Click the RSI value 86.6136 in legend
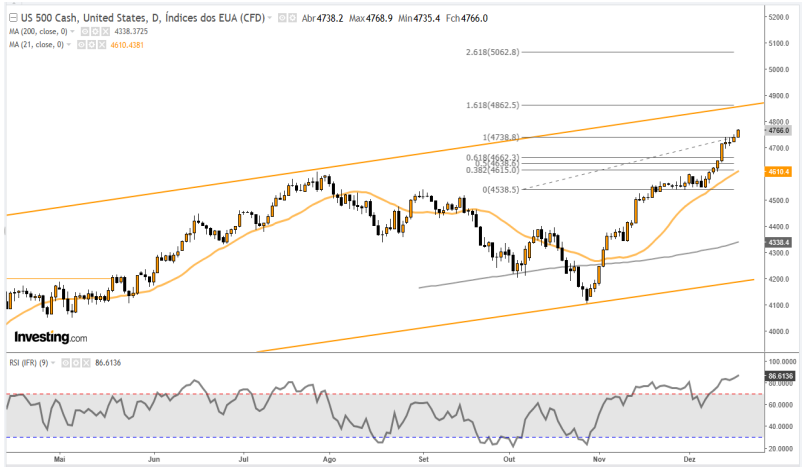This screenshot has width=803, height=469. [108, 363]
